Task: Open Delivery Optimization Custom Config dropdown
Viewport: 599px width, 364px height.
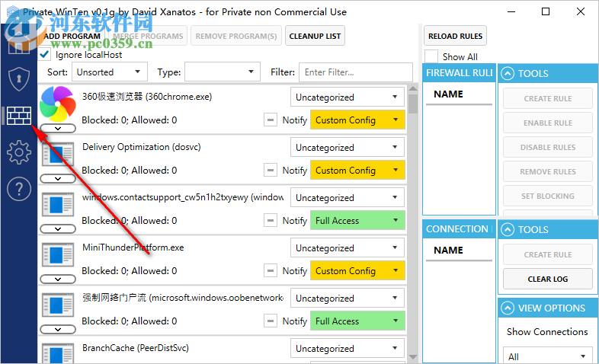Action: [x=357, y=171]
